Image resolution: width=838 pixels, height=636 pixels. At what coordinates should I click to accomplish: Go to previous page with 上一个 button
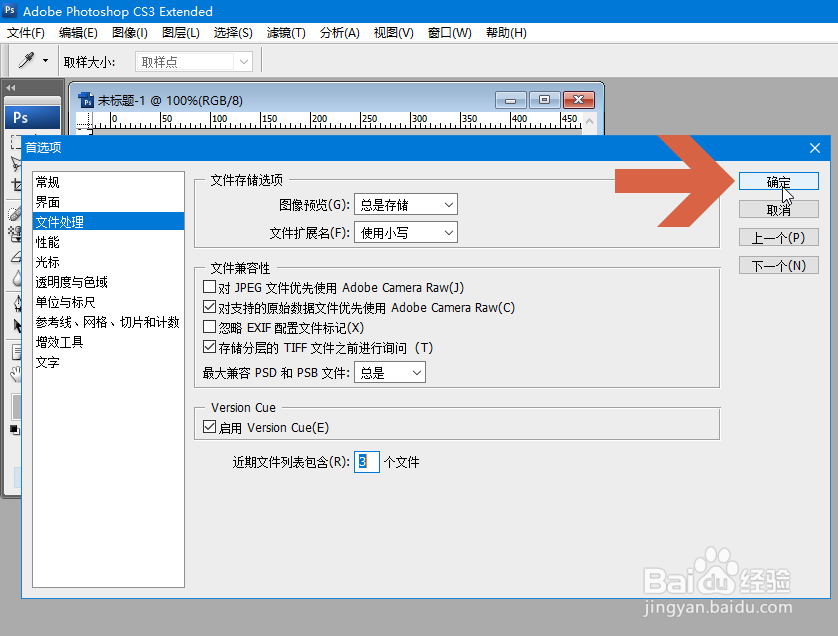tap(779, 237)
